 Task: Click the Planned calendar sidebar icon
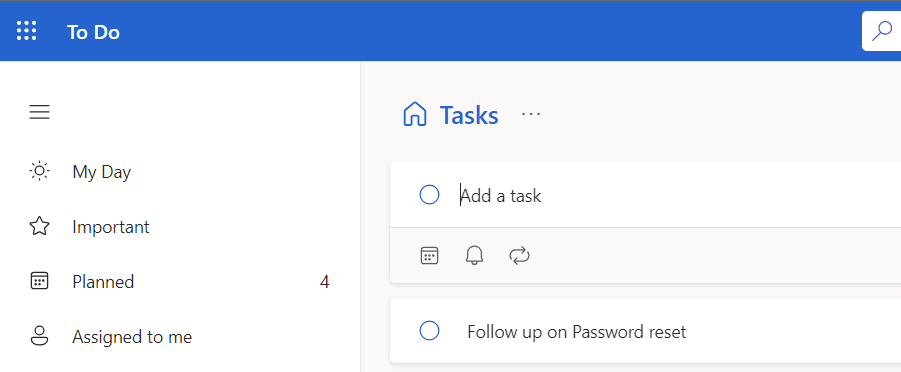(x=39, y=281)
